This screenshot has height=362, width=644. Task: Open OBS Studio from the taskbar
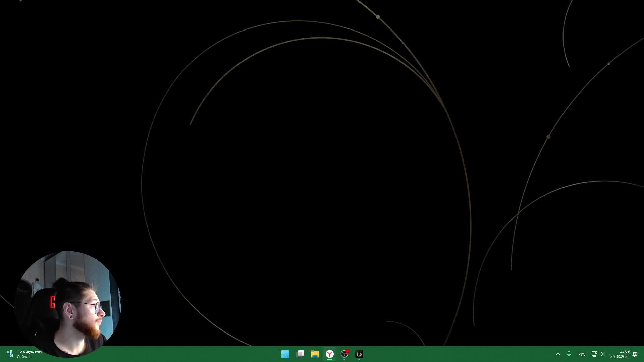click(344, 354)
